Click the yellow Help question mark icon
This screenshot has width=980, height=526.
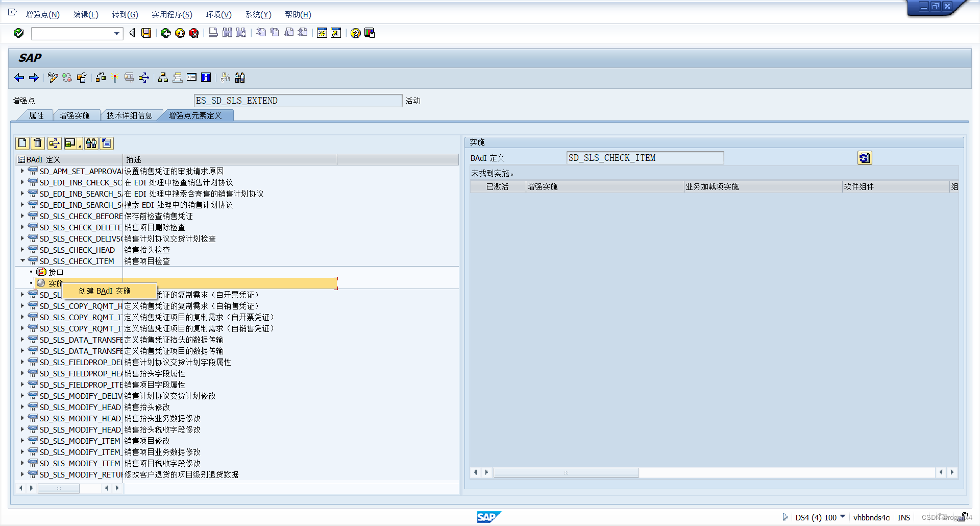[x=355, y=33]
